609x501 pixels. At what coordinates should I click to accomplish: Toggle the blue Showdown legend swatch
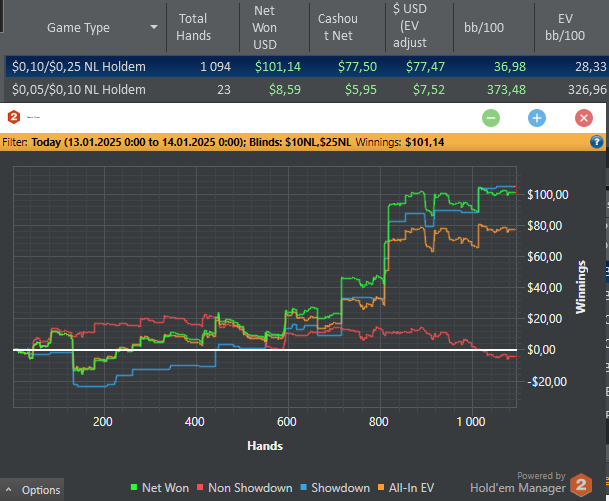pos(304,487)
